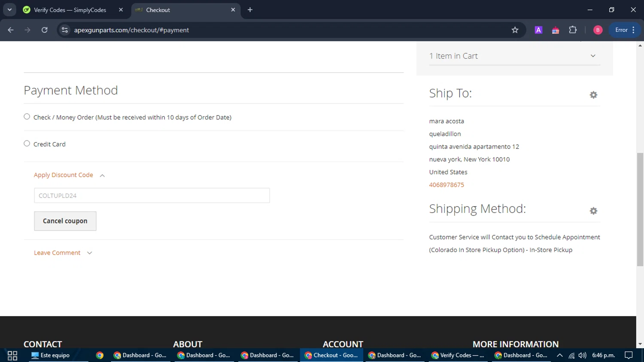
Task: Click the Error Chrome menu button
Action: 625,30
